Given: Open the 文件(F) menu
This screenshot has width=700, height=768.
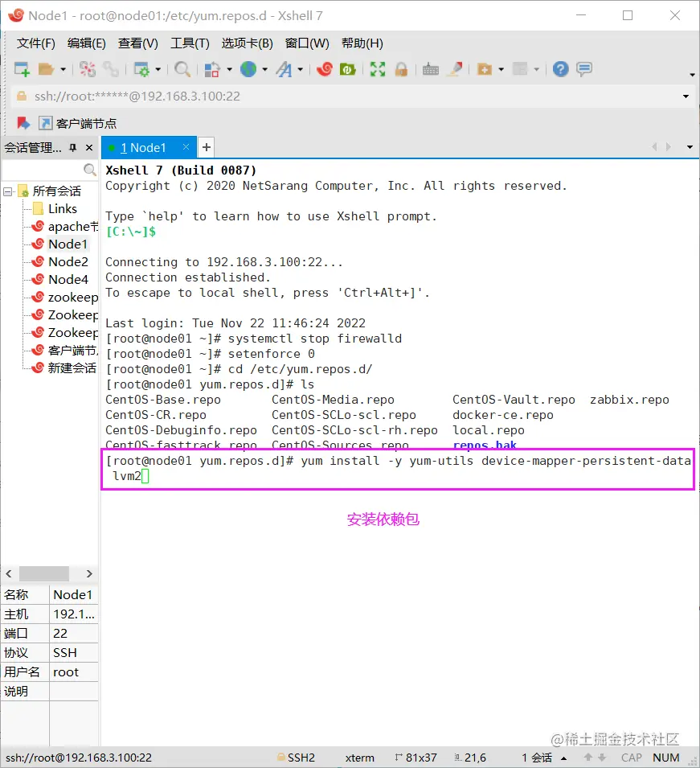Looking at the screenshot, I should [x=35, y=43].
